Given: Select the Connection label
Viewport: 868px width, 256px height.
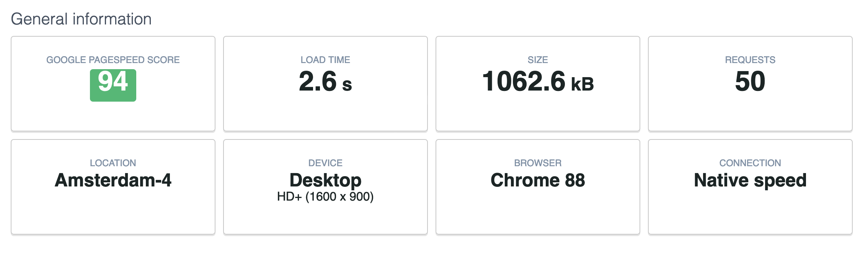Looking at the screenshot, I should point(750,163).
